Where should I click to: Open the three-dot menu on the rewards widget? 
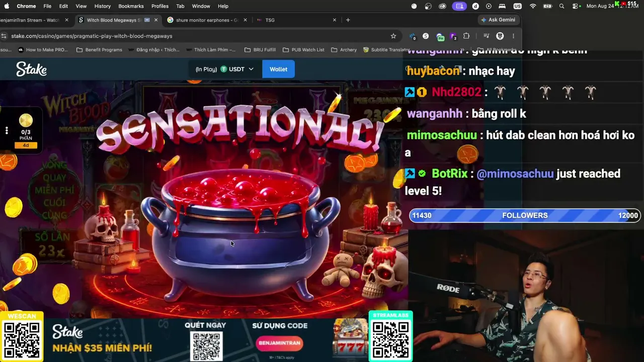pos(7,131)
